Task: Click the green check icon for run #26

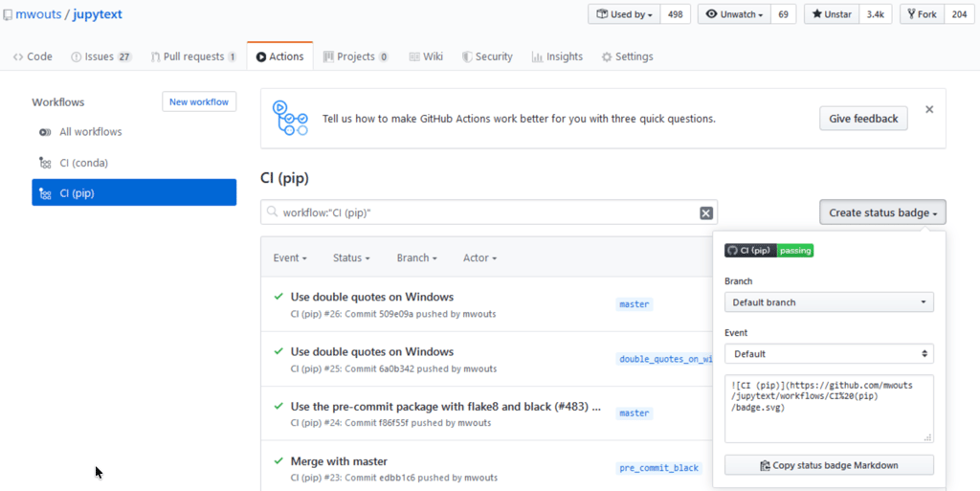Action: click(278, 297)
